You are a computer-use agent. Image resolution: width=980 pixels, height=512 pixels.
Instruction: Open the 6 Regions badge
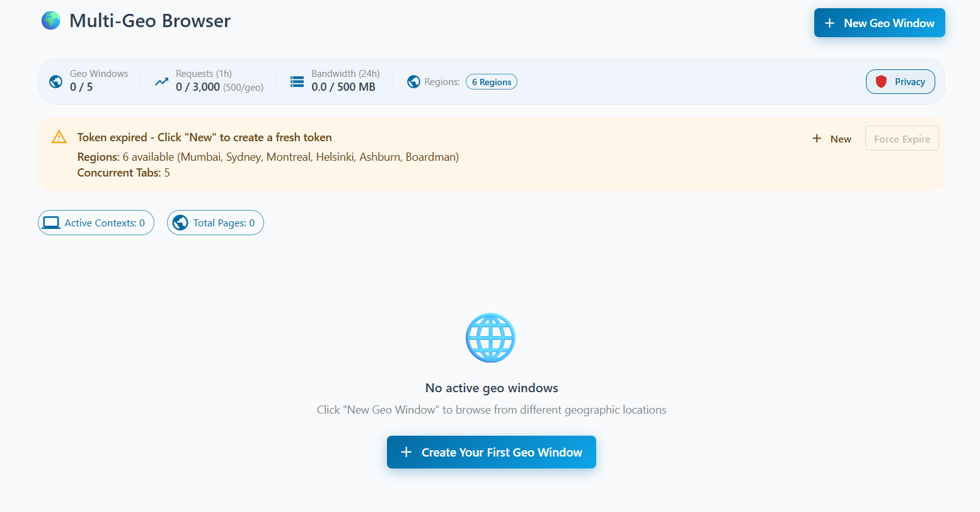[x=491, y=81]
